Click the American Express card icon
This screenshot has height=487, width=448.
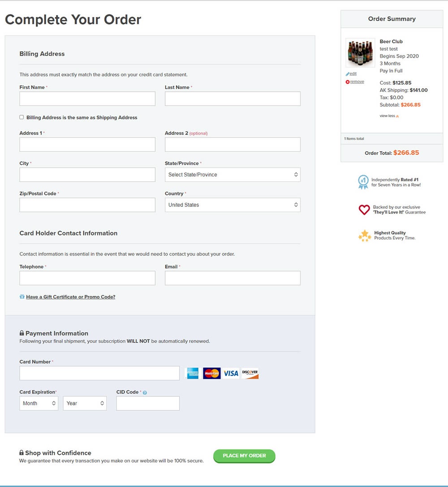tap(192, 373)
